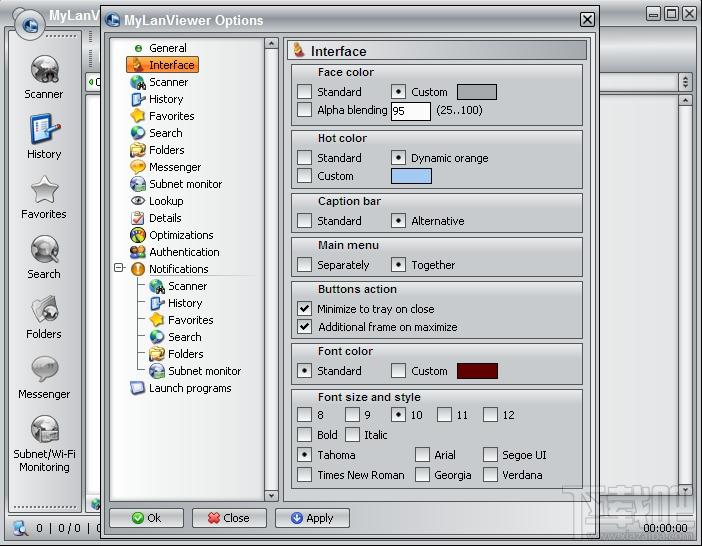This screenshot has height=546, width=702.
Task: Enable the Alpha blending checkbox
Action: click(305, 110)
